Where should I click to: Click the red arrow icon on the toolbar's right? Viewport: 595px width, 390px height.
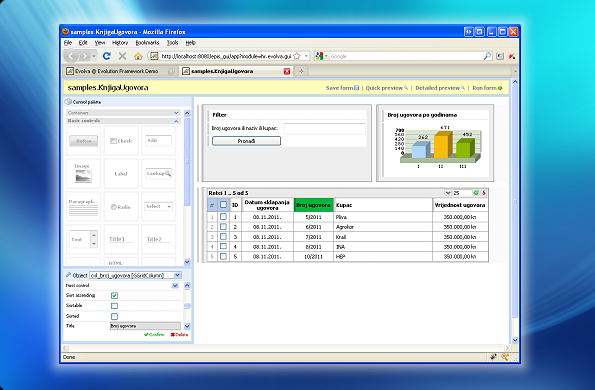point(512,56)
